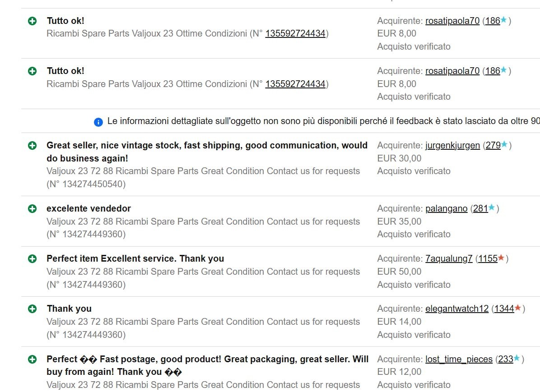540x392 pixels.
Task: Click green plus icon beside 'Great seller, nice vintage stock'
Action: 33,146
